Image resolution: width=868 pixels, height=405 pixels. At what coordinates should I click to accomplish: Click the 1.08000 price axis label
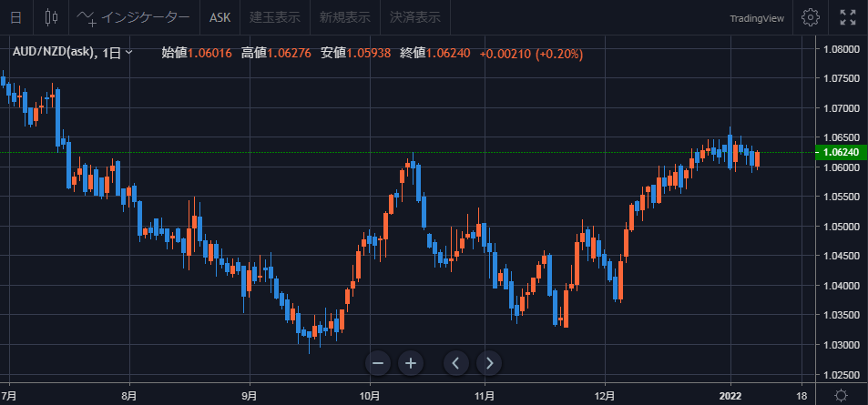point(841,49)
